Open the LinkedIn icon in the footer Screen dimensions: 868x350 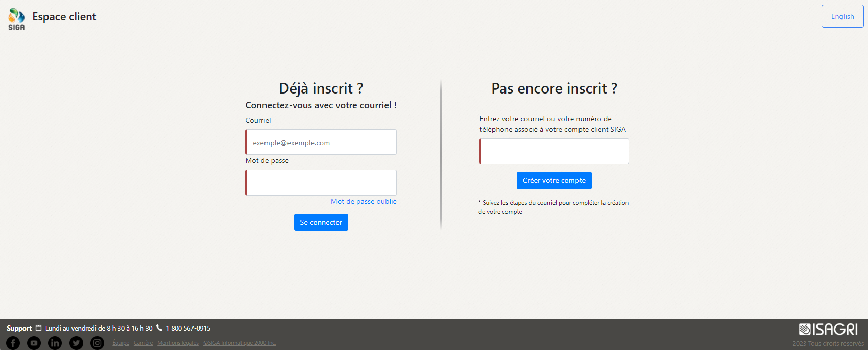[x=55, y=343]
